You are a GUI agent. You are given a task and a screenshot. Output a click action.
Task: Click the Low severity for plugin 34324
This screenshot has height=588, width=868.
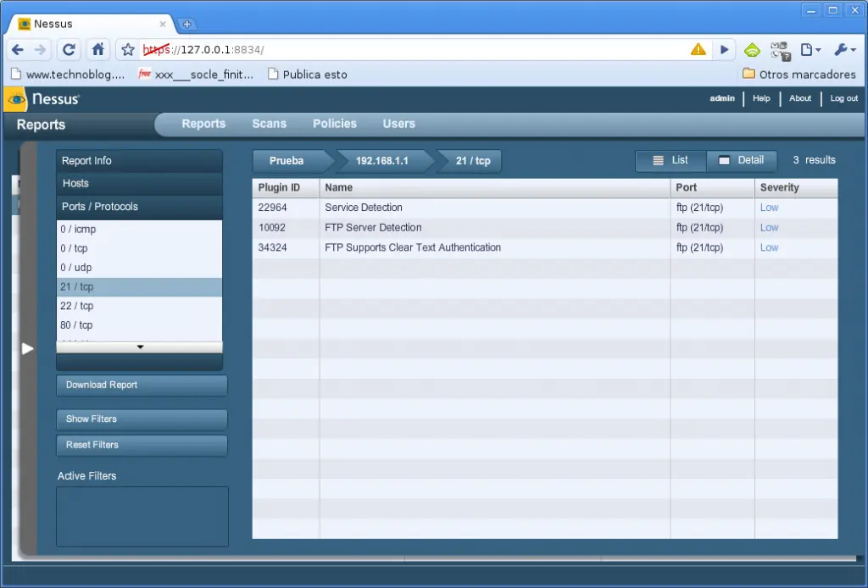[769, 247]
